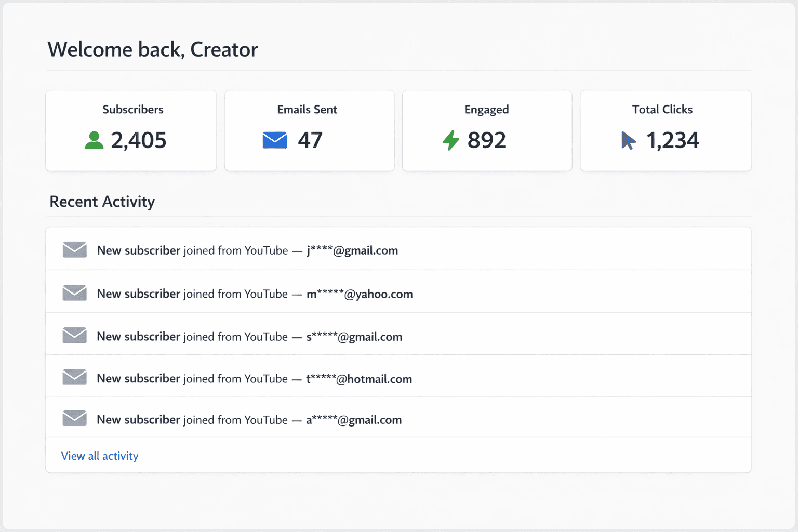This screenshot has height=532, width=798.
Task: Click the green lightning bolt Engaged icon
Action: pos(451,139)
